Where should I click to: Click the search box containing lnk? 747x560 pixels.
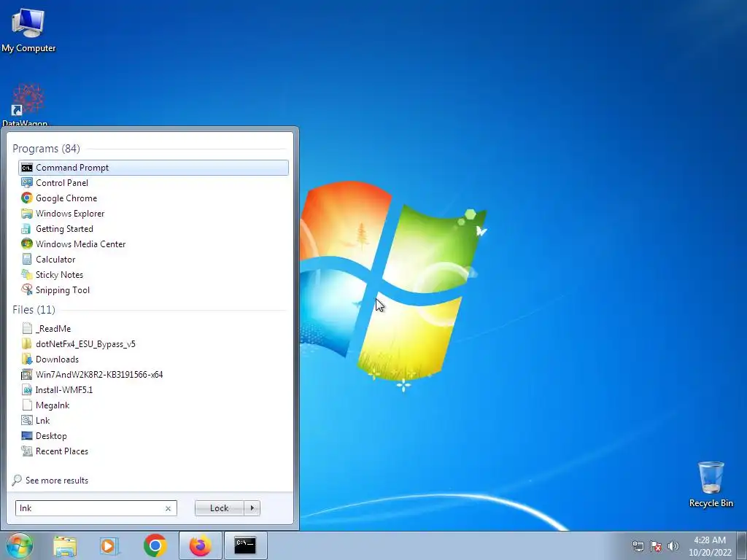coord(96,508)
